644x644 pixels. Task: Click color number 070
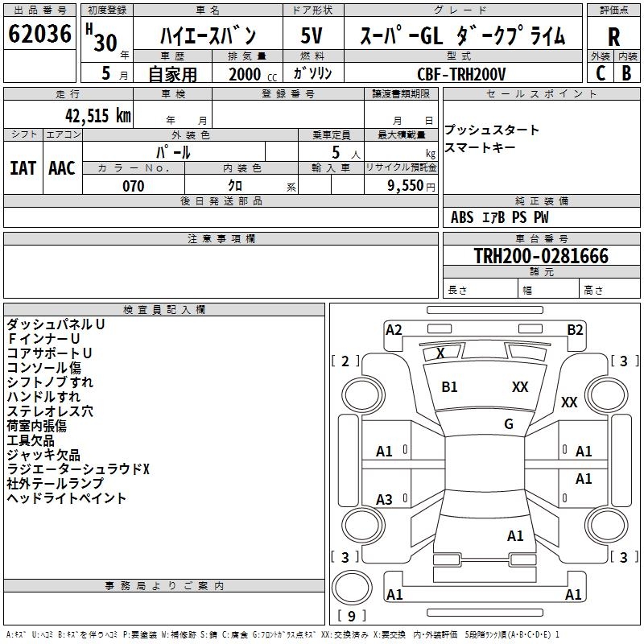134,186
